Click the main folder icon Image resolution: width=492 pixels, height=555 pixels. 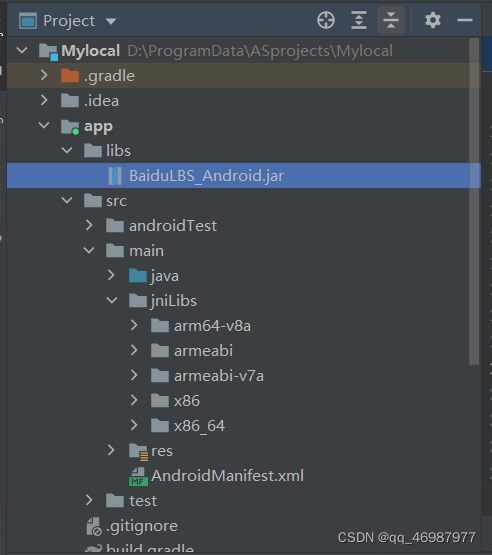[115, 251]
